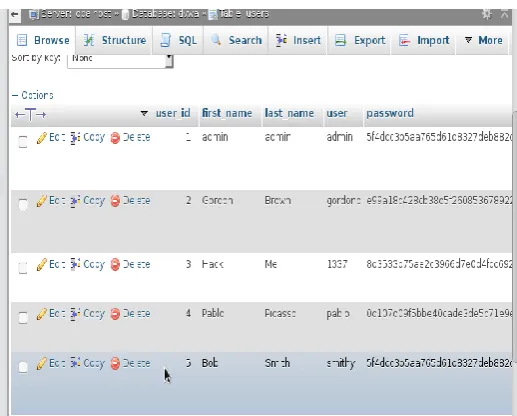Click the red Delete icon in Gordon row
The image size is (517, 416).
(x=115, y=201)
